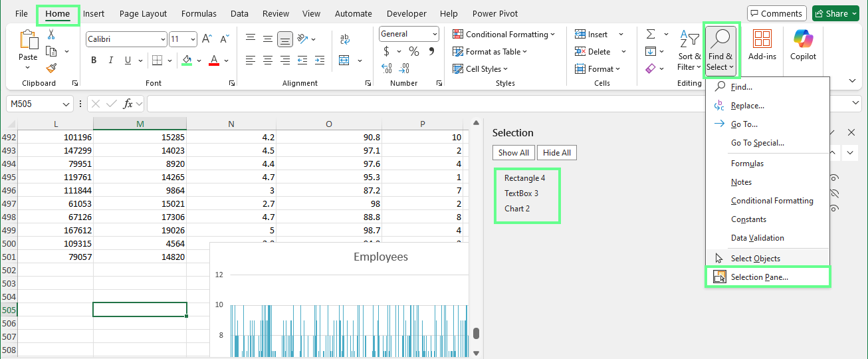This screenshot has width=868, height=359.
Task: Open the Name Box dropdown arrow
Action: pos(66,104)
